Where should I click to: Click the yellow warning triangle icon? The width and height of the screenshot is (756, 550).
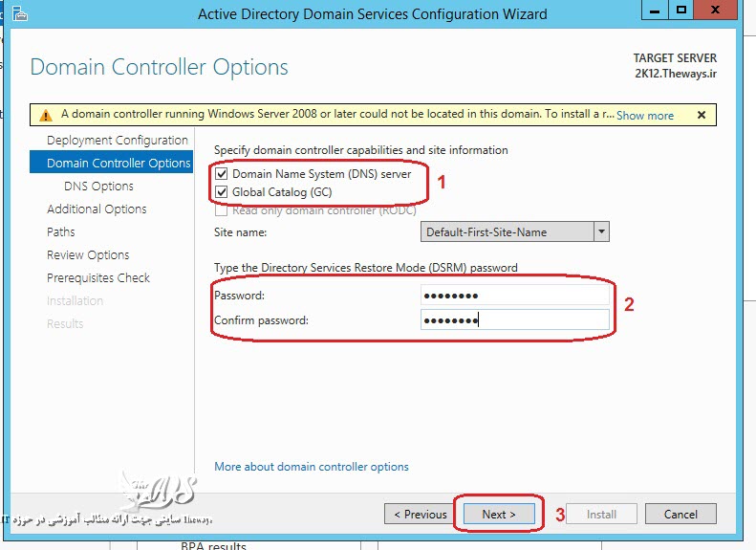[46, 115]
